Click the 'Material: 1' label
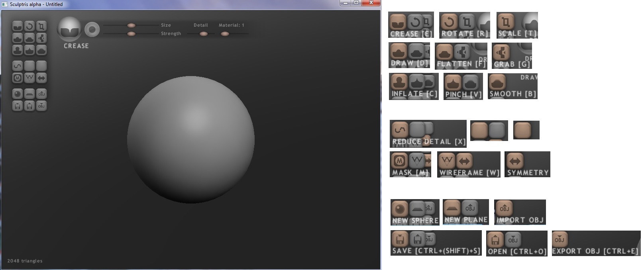 (232, 25)
